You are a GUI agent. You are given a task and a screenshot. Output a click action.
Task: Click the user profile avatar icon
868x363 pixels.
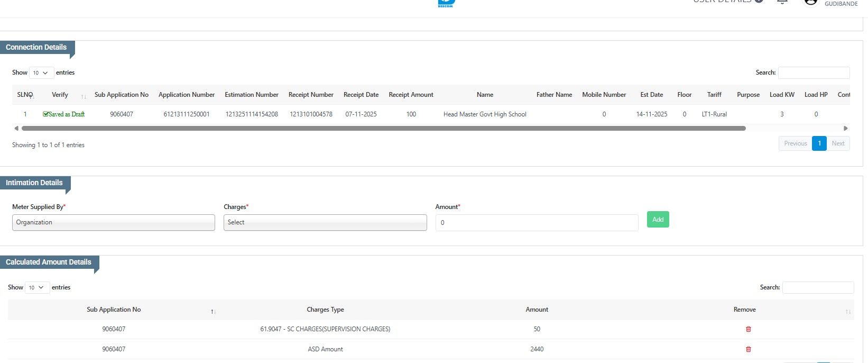click(x=810, y=2)
